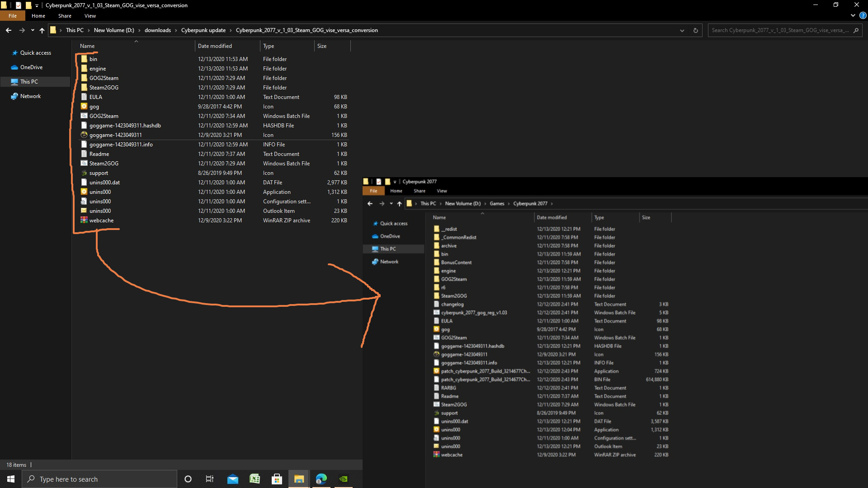Open Microsoft Edge from the taskbar
This screenshot has height=488, width=868.
point(321,479)
